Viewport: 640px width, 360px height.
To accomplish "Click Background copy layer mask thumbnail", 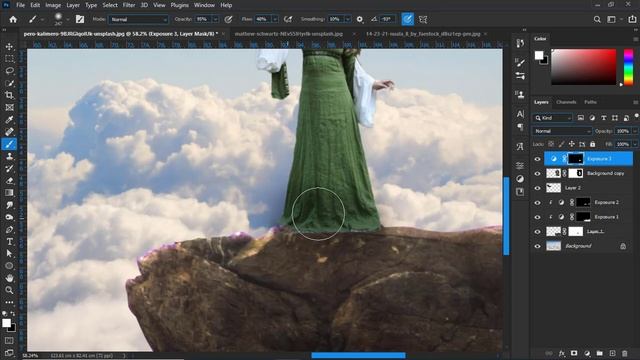I will [x=576, y=173].
